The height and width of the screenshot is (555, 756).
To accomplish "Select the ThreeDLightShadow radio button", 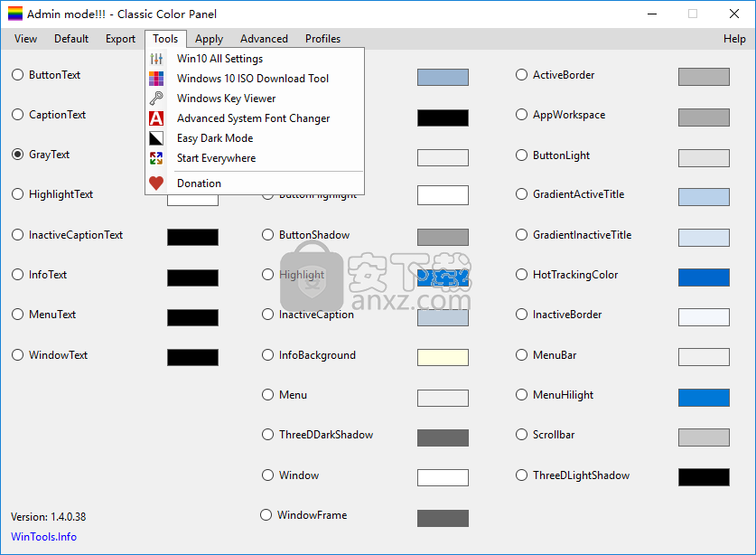I will point(521,475).
